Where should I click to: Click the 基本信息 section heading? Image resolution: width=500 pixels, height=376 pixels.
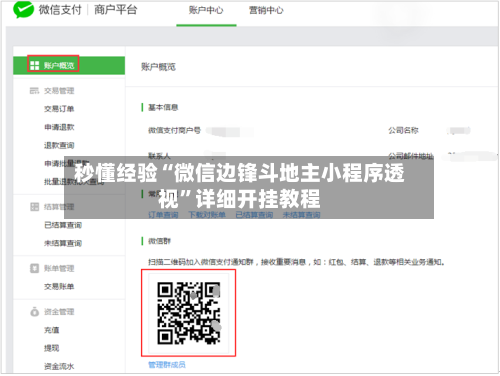(163, 107)
